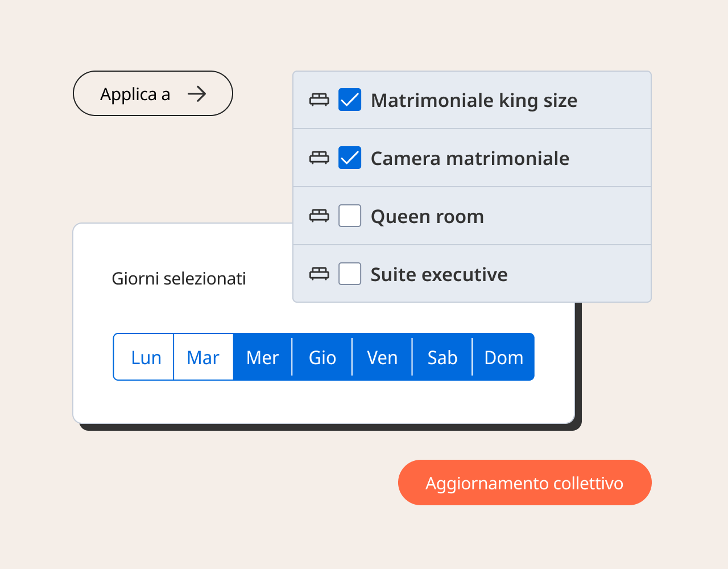Click the arrow icon in Applica a

tap(197, 94)
